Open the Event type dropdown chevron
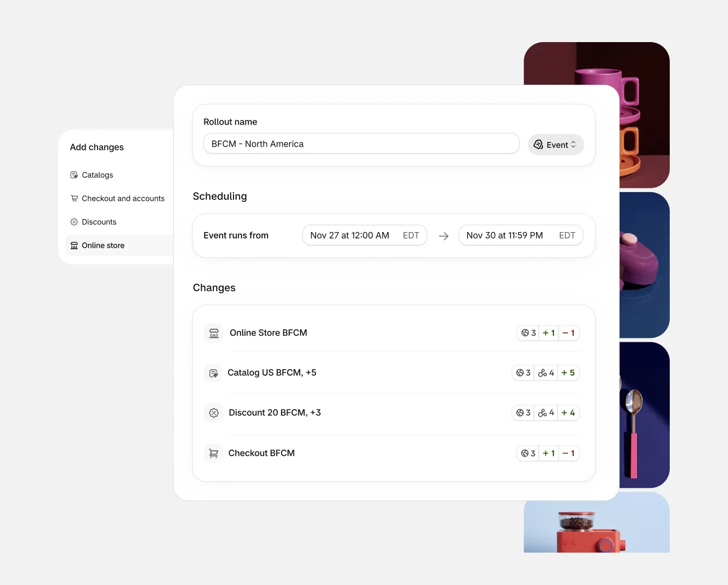Viewport: 728px width, 585px height. coord(573,145)
